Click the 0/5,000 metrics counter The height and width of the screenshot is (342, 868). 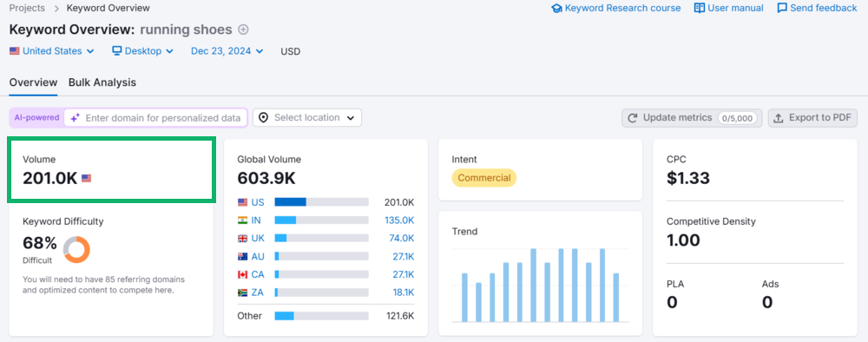[737, 118]
